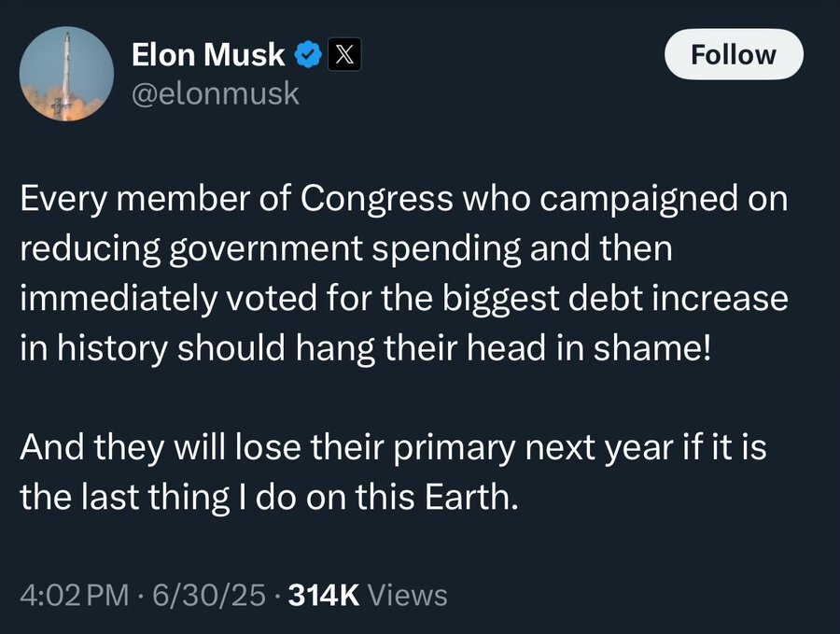Open the rocket launch profile avatar

[66, 74]
